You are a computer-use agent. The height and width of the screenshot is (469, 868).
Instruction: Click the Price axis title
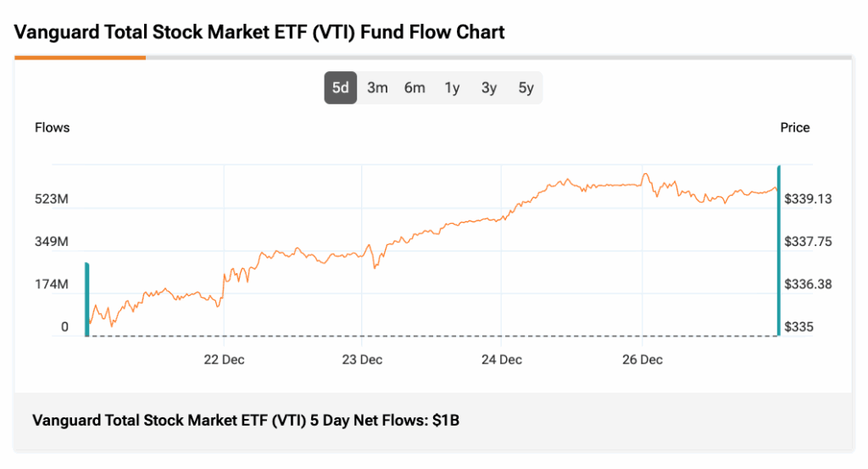795,128
